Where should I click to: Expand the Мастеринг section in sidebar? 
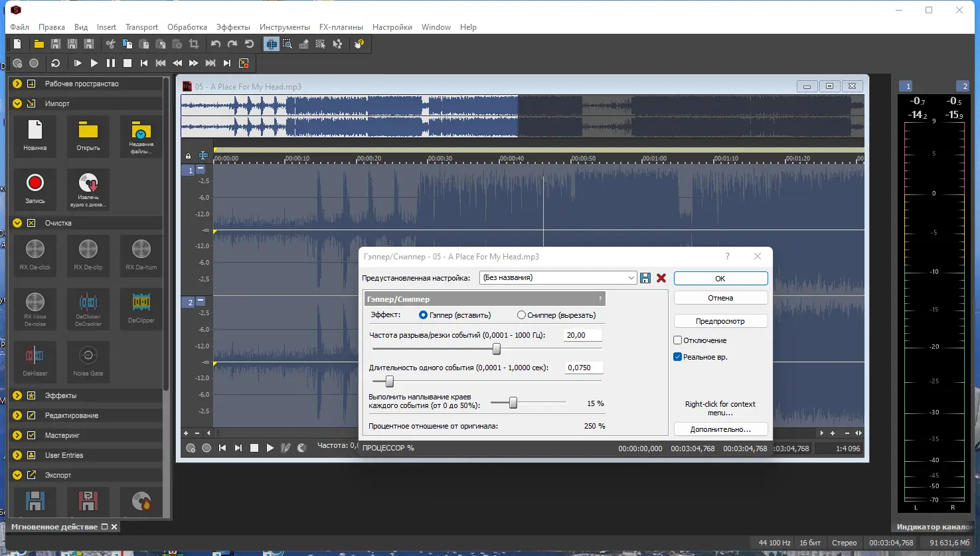pyautogui.click(x=17, y=435)
